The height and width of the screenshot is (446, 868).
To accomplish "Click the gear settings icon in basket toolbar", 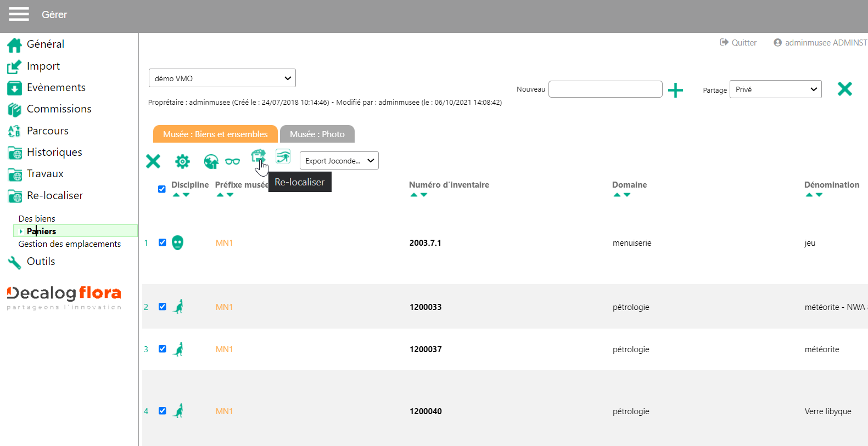I will pyautogui.click(x=182, y=161).
